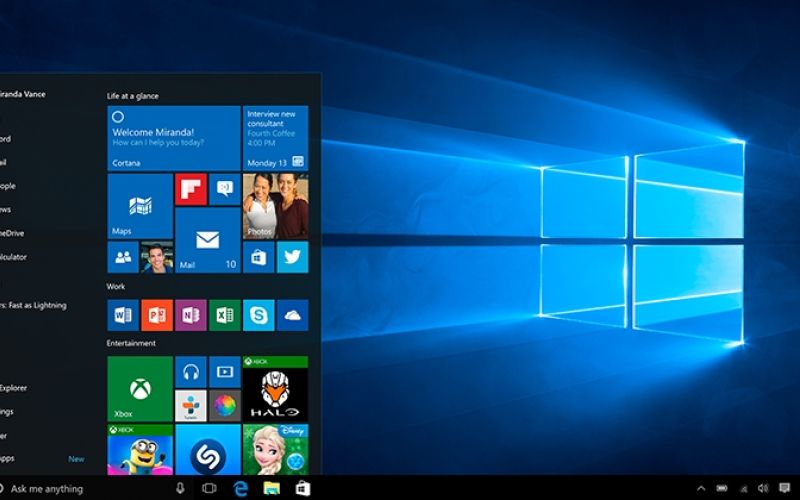This screenshot has width=800, height=500.
Task: Click the Cortana microphone icon
Action: pyautogui.click(x=180, y=488)
